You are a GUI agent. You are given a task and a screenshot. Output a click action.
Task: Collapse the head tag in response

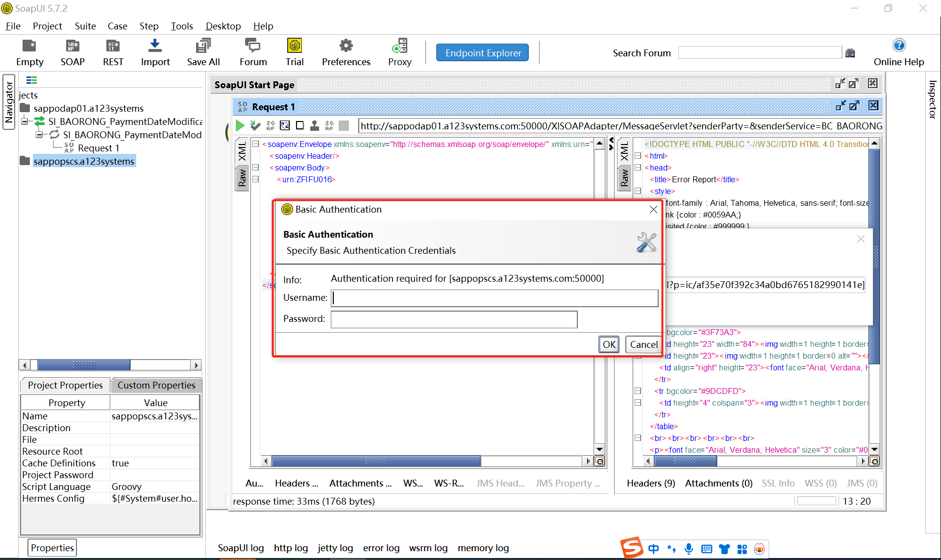click(x=638, y=168)
